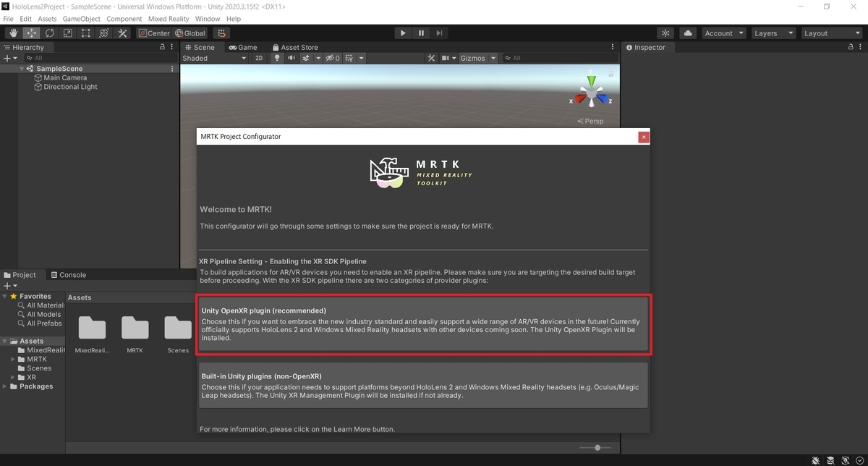Switch to the Console tab
Viewport: 868px width, 466px height.
click(x=67, y=275)
